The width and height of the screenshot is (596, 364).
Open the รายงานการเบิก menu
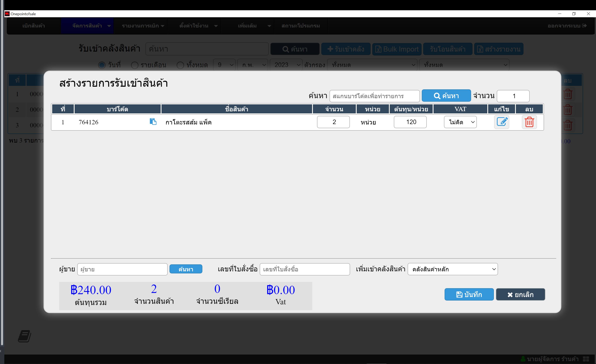pos(141,26)
